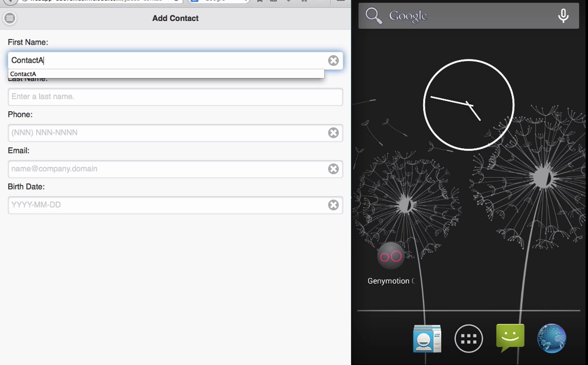
Task: Open the Android app drawer
Action: click(468, 339)
